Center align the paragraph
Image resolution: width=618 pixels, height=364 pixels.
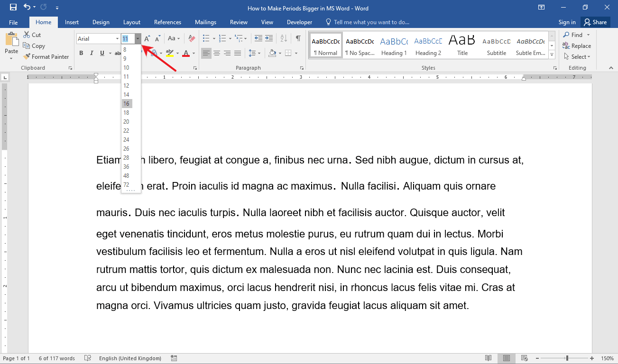(217, 53)
